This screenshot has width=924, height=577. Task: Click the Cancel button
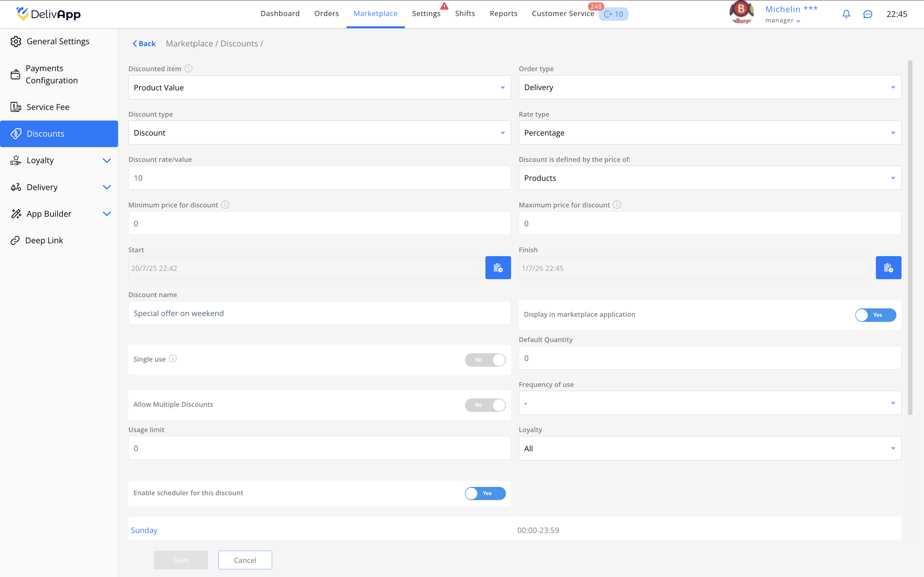point(245,560)
